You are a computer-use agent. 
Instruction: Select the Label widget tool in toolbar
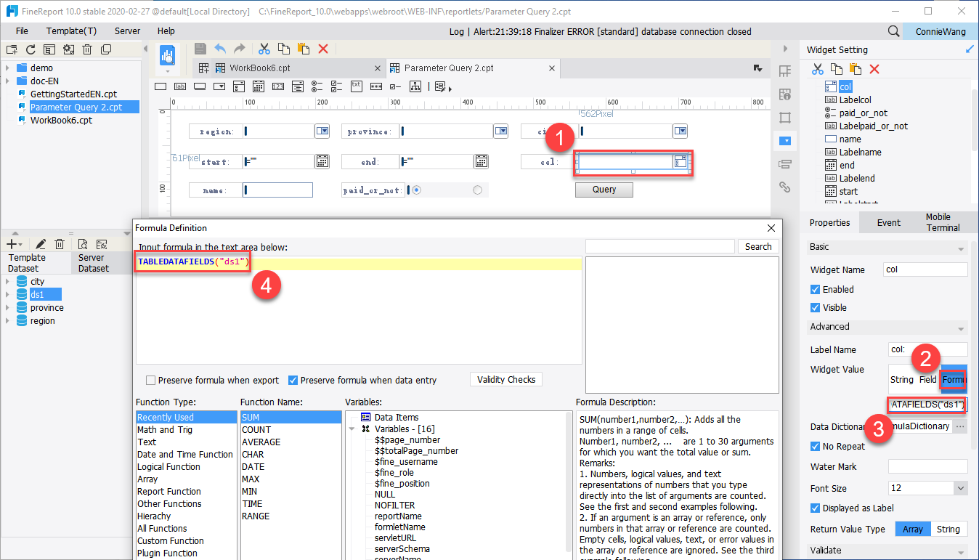(180, 86)
